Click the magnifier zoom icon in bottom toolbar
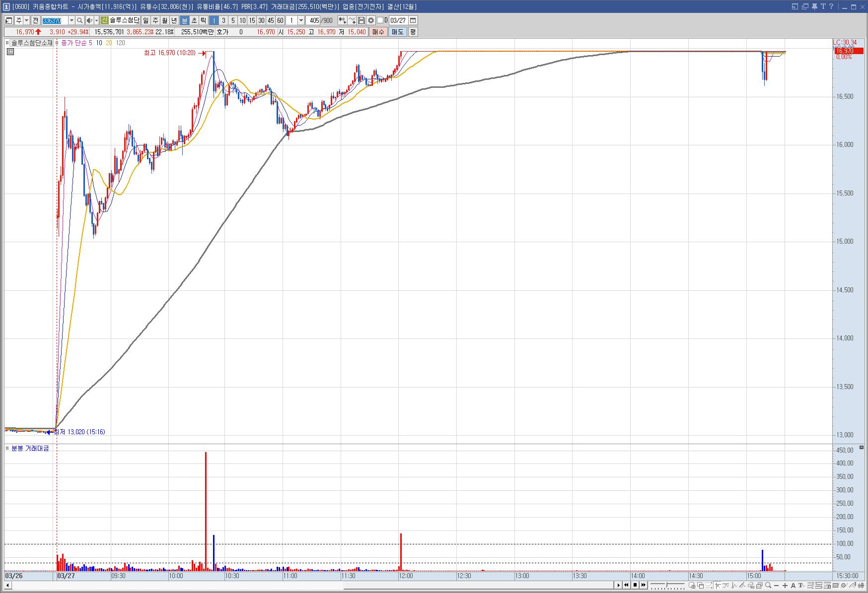Image resolution: width=868 pixels, height=593 pixels. (x=768, y=586)
